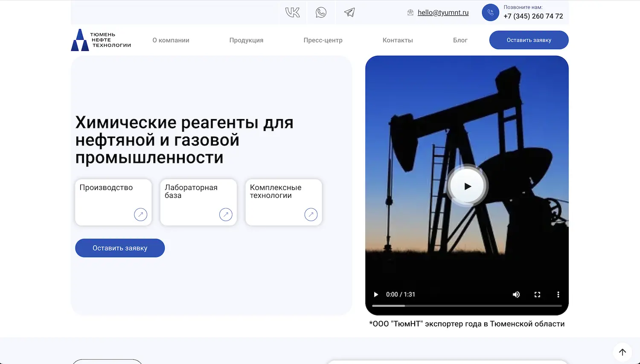Click Оставить заявку button below the cards
Screen dimensions: 640x364
click(x=120, y=248)
